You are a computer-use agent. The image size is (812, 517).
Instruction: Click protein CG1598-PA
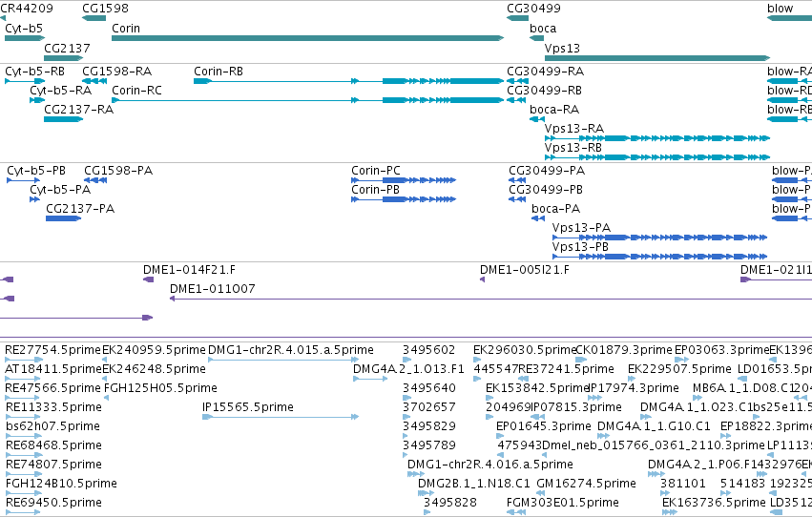[95, 180]
